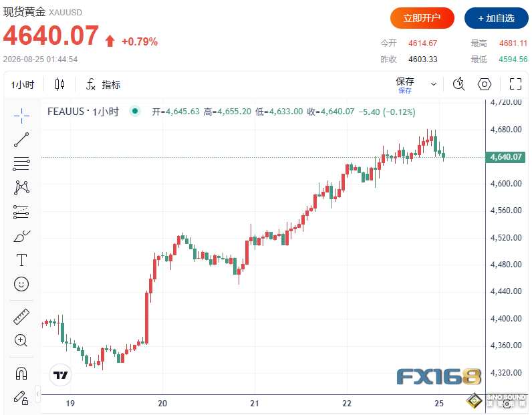The image size is (532, 415).
Task: Click the 开=4,645.63 open value in legend
Action: pyautogui.click(x=175, y=112)
